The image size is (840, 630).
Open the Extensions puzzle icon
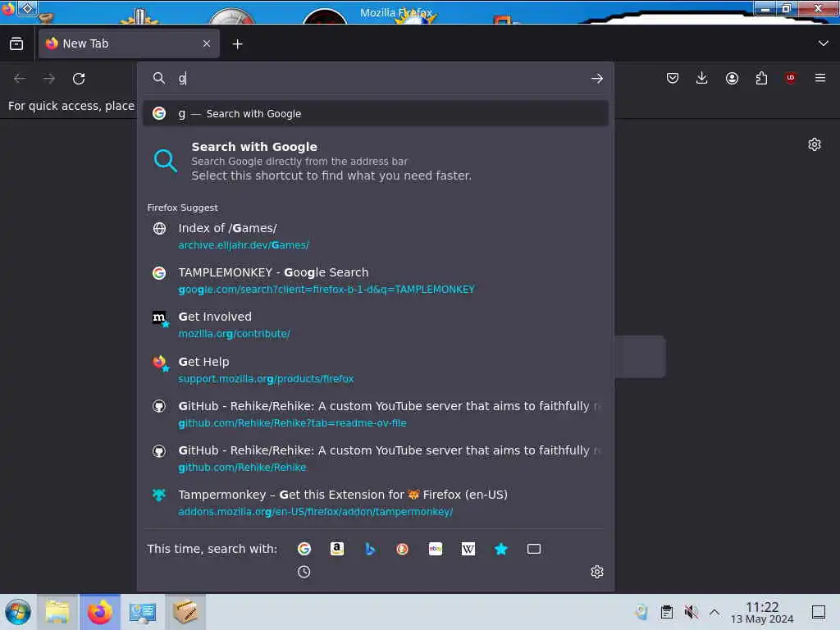(x=761, y=78)
